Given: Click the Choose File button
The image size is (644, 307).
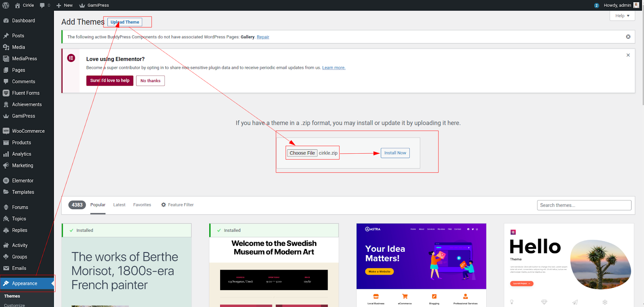Looking at the screenshot, I should tap(302, 153).
